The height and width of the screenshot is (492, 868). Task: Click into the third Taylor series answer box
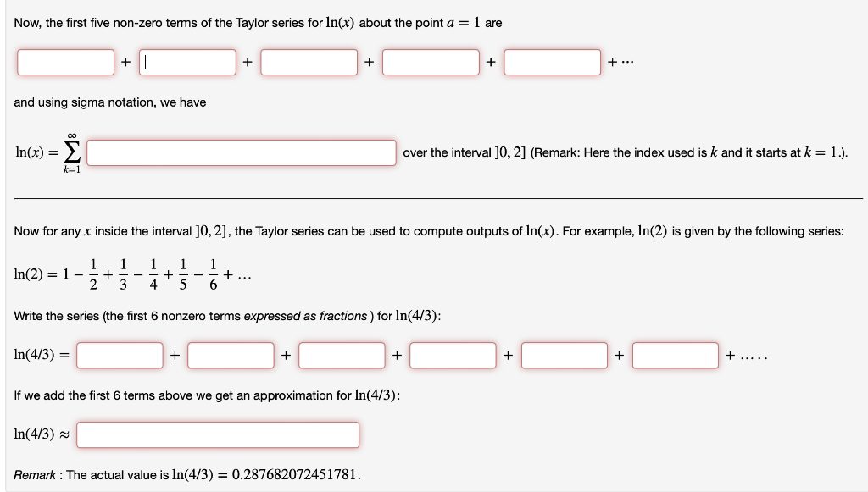click(309, 62)
